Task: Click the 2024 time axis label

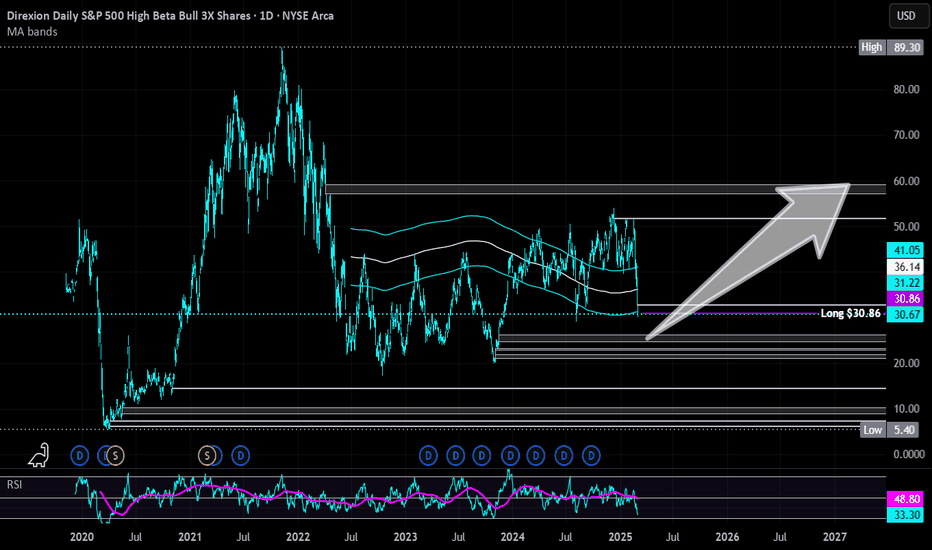Action: [x=512, y=537]
